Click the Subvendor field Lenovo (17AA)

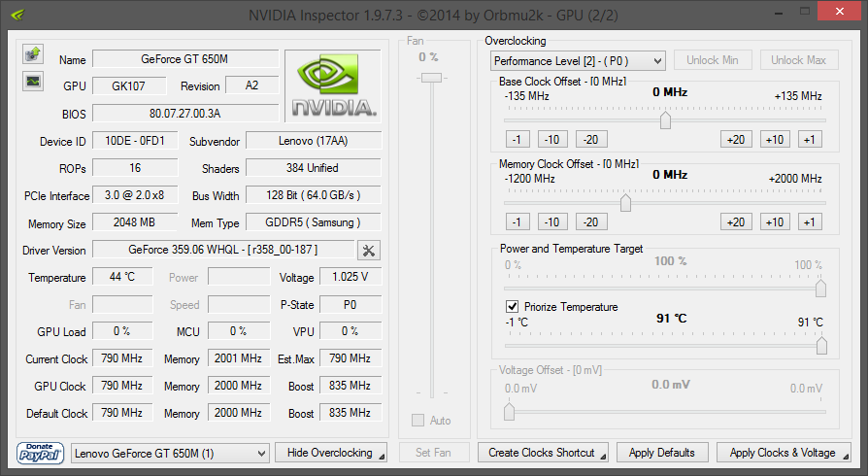(314, 141)
